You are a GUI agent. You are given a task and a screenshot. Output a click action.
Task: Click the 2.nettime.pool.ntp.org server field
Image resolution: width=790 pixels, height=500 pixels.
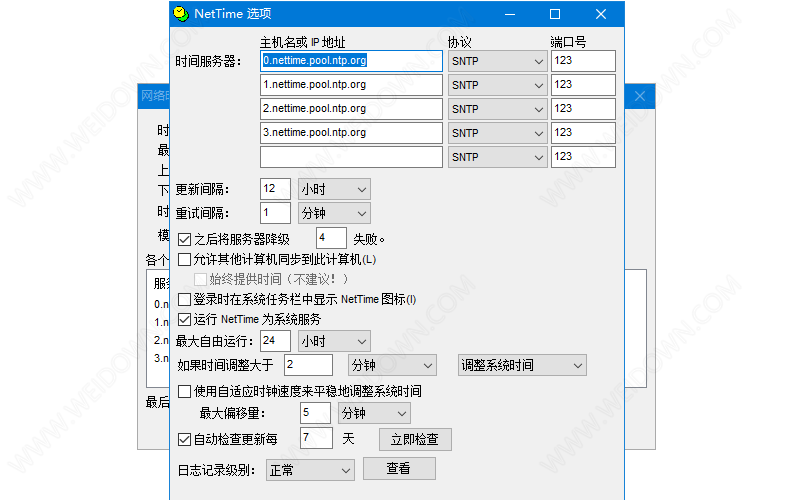click(351, 109)
